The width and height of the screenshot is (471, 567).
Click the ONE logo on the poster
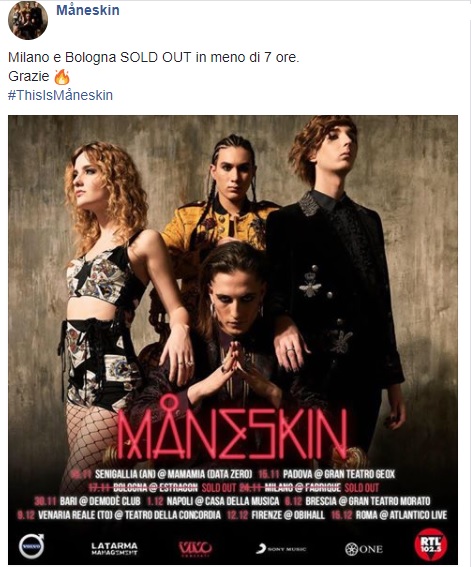tap(364, 549)
